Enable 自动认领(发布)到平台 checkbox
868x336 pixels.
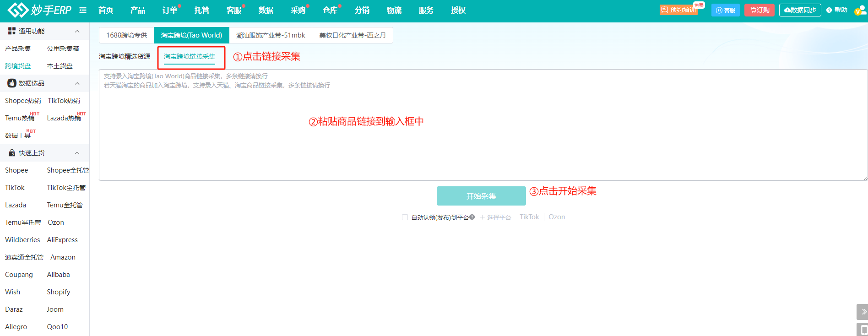[x=405, y=217]
